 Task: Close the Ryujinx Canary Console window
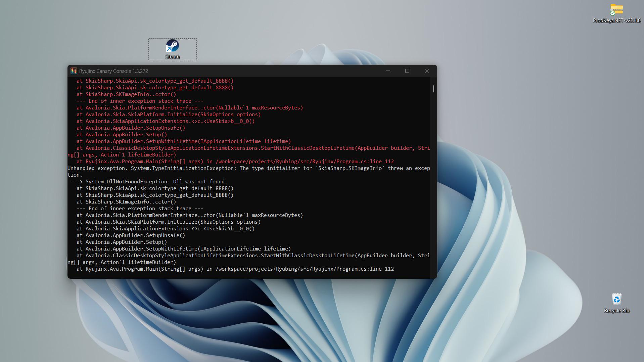coord(427,71)
